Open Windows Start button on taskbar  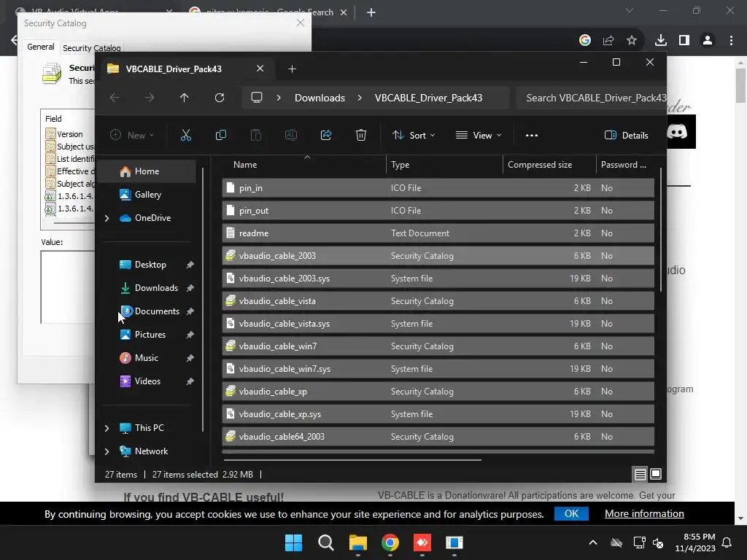pos(293,542)
